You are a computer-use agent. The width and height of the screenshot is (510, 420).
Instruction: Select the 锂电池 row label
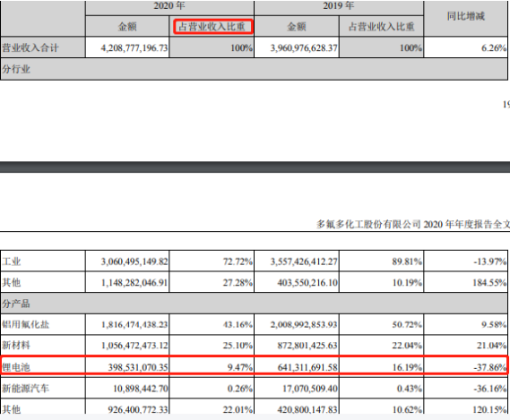pyautogui.click(x=16, y=367)
